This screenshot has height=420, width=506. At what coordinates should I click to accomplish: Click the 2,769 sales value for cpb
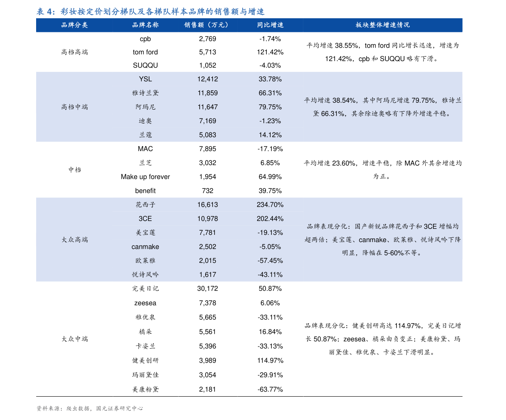pos(207,39)
